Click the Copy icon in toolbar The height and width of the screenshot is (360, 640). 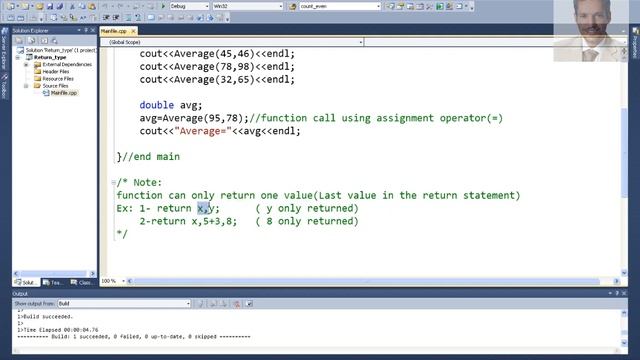pos(82,6)
